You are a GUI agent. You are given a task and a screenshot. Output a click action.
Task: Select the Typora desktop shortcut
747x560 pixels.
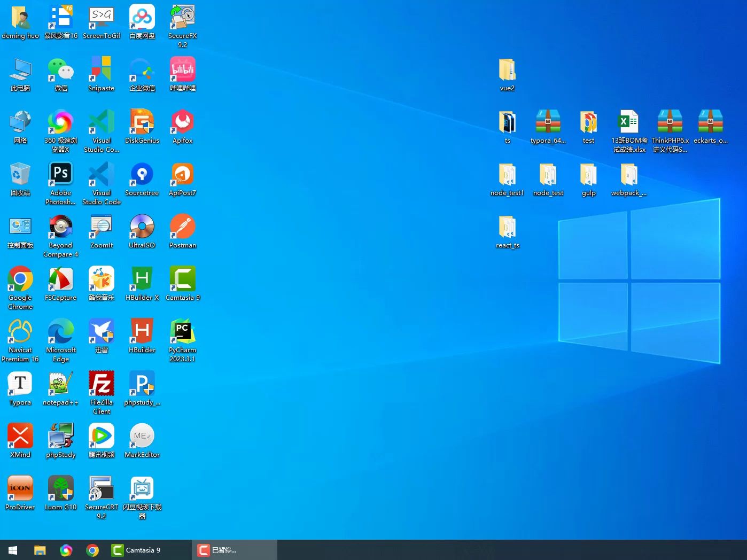(x=20, y=389)
